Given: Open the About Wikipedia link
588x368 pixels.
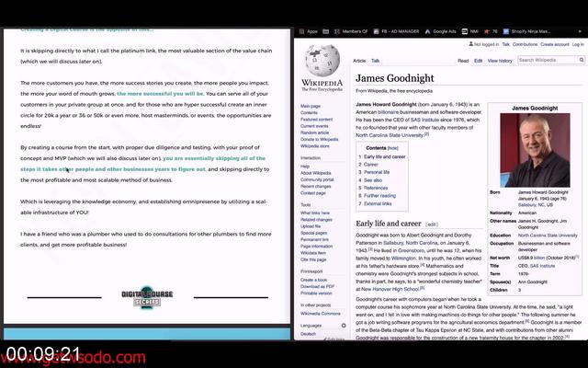Looking at the screenshot, I should pos(315,173).
